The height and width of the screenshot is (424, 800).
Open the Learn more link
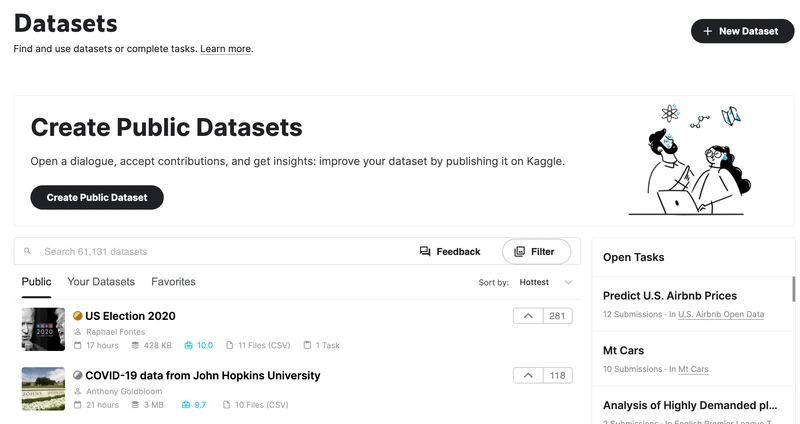point(225,49)
